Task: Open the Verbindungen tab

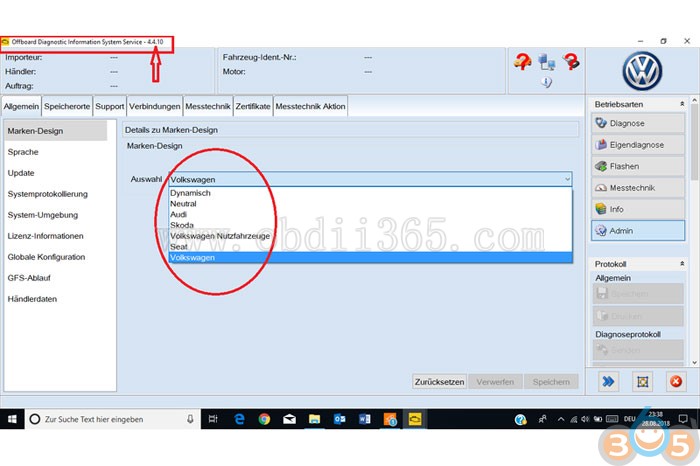Action: coord(154,106)
